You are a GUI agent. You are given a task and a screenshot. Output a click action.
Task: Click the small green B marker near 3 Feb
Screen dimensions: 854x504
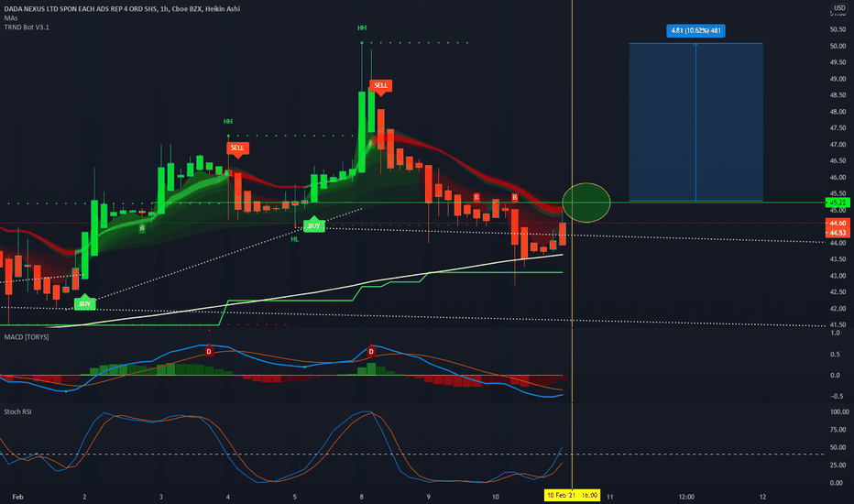pos(142,228)
